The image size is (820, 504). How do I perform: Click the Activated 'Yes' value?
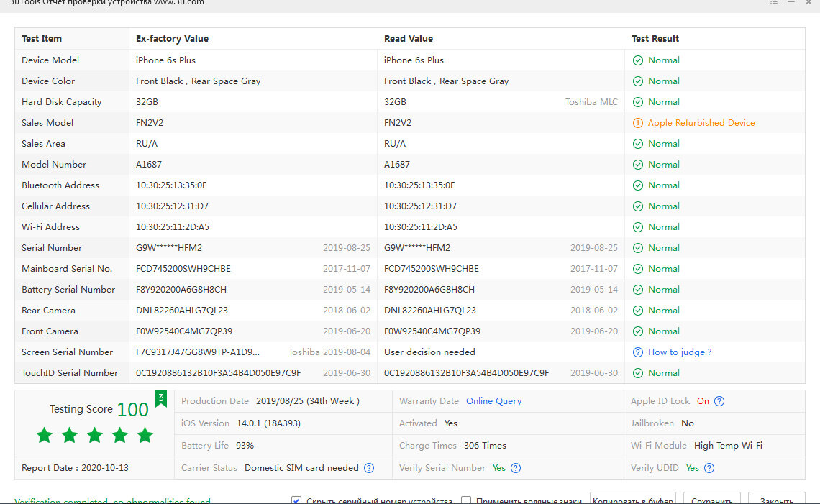coord(451,423)
